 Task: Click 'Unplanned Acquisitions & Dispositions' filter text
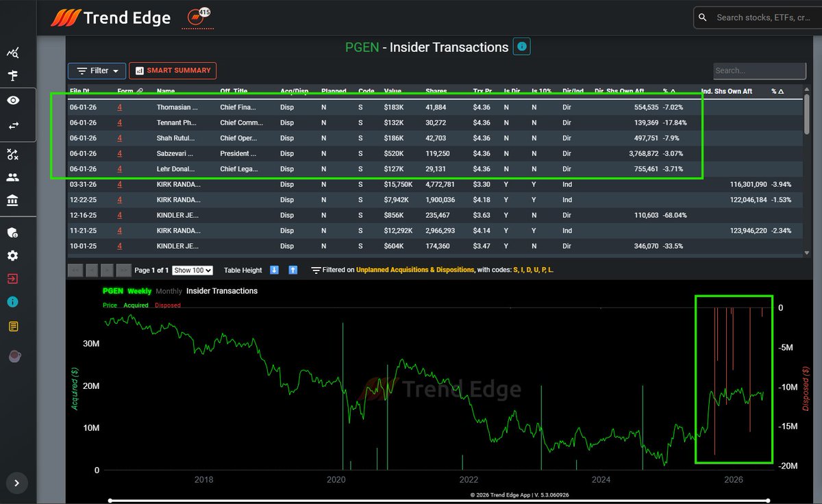coord(415,270)
